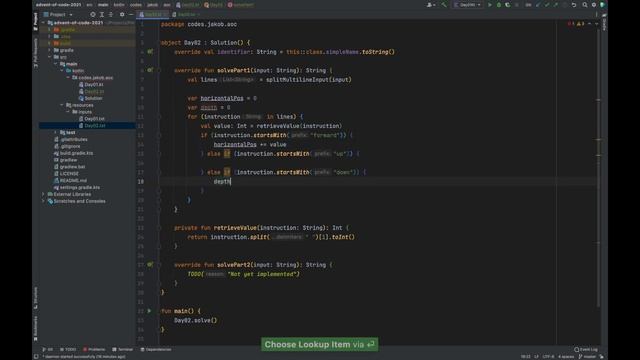The image size is (640, 360).
Task: Expand the .gradle folder in the project tree
Action: 49,30
